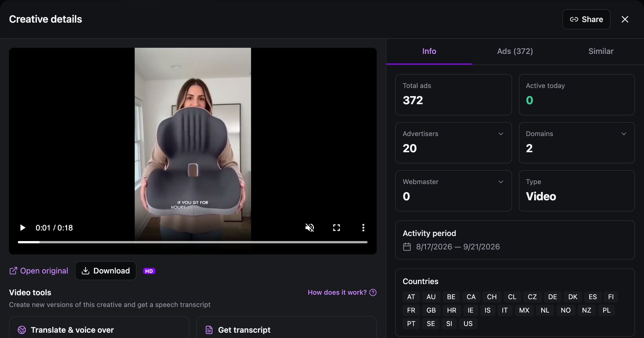Select the PT country tag
644x338 pixels.
[411, 324]
